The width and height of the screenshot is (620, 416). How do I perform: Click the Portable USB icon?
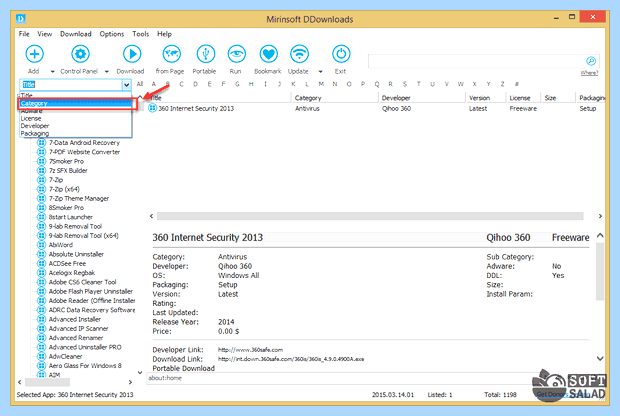pos(206,54)
